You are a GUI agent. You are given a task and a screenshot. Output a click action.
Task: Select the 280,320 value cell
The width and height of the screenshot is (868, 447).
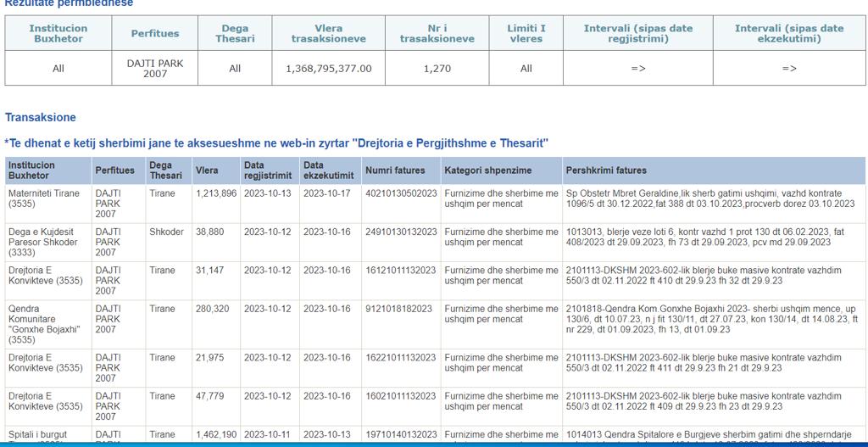click(x=212, y=309)
